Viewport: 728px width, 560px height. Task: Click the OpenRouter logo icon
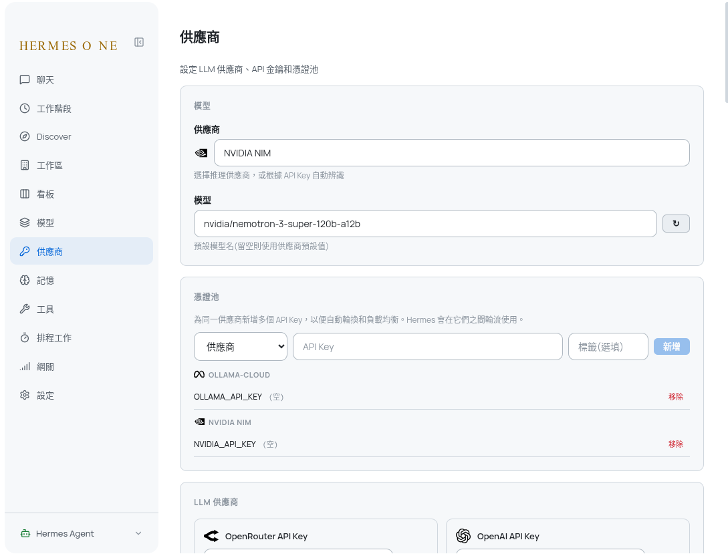click(x=211, y=536)
